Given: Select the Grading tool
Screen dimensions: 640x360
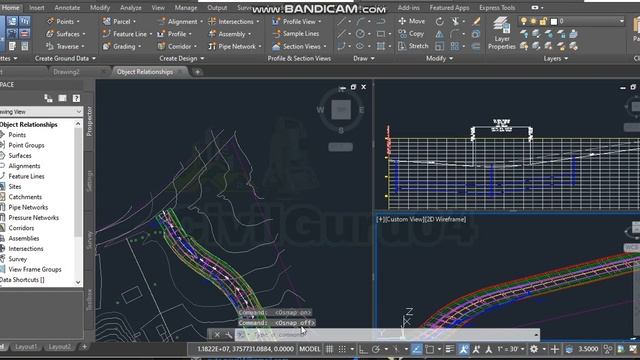Looking at the screenshot, I should 121,47.
